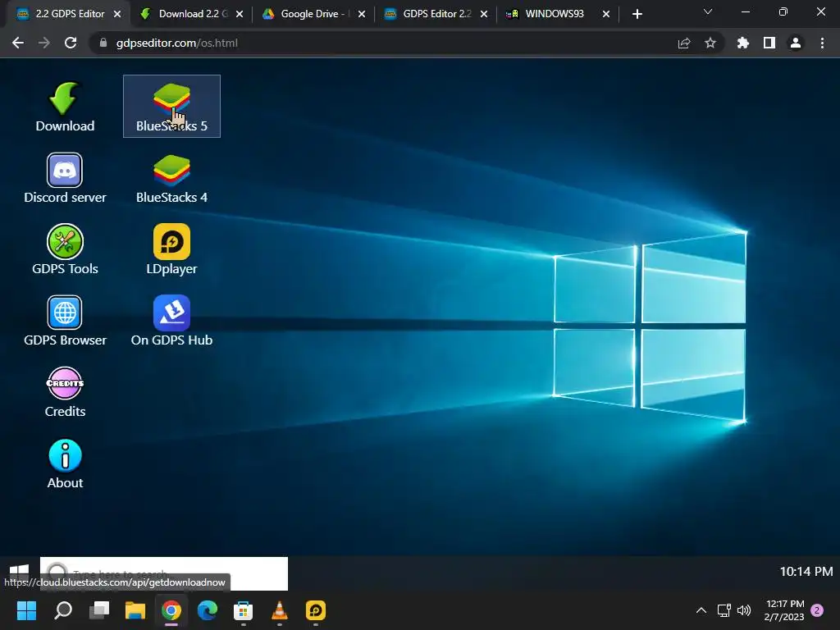Bookmark this page with star
Screen dimensions: 840x630
[x=710, y=43]
